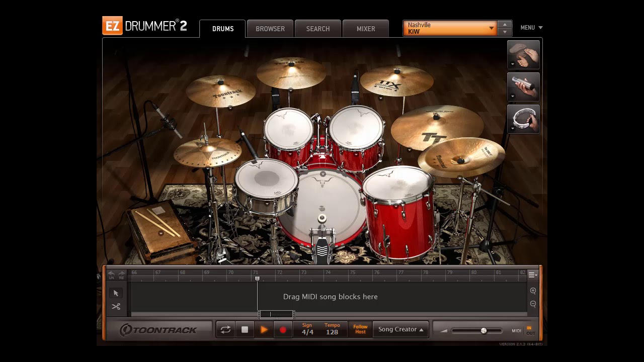Open the Song Creator panel
The height and width of the screenshot is (362, 644).
click(x=400, y=329)
